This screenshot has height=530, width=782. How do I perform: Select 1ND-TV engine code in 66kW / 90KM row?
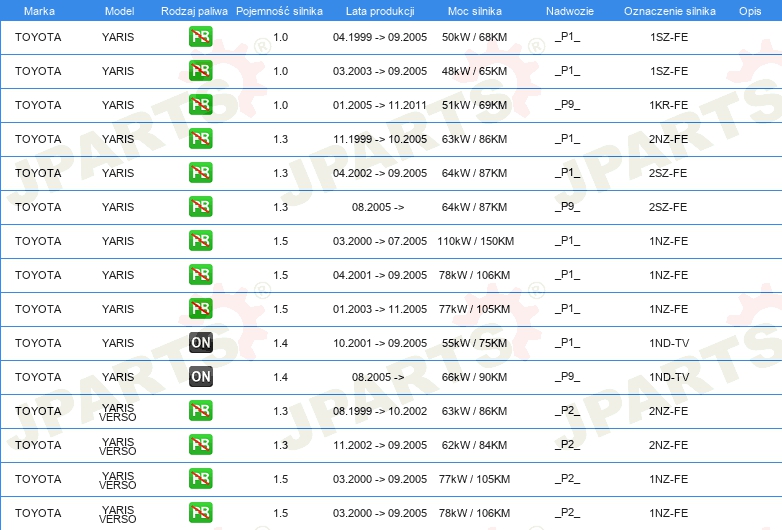pos(669,377)
